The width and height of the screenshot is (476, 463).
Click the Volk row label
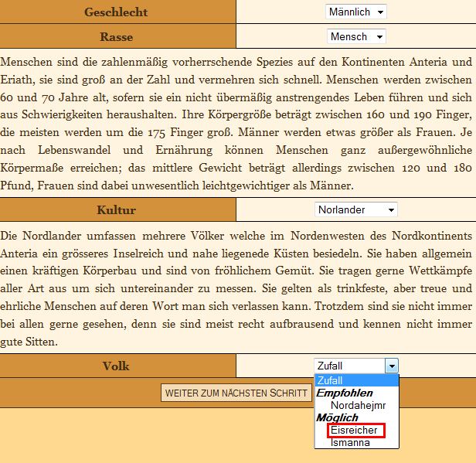116,366
